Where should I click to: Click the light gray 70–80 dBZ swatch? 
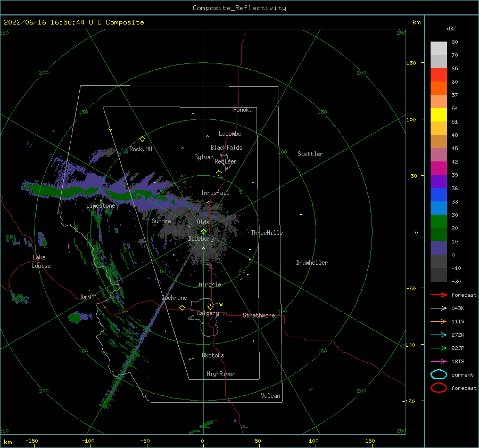(439, 48)
